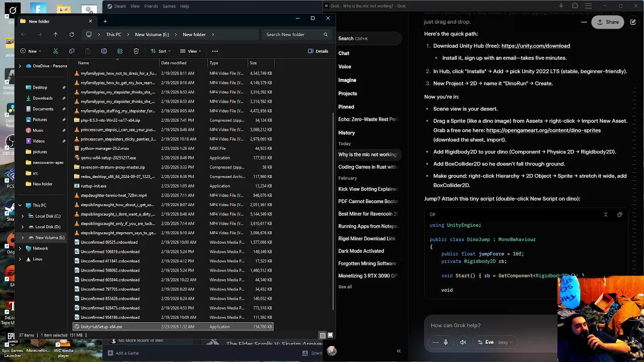The image size is (644, 362).
Task: Open the Eve voice personality dropdown
Action: tap(495, 342)
